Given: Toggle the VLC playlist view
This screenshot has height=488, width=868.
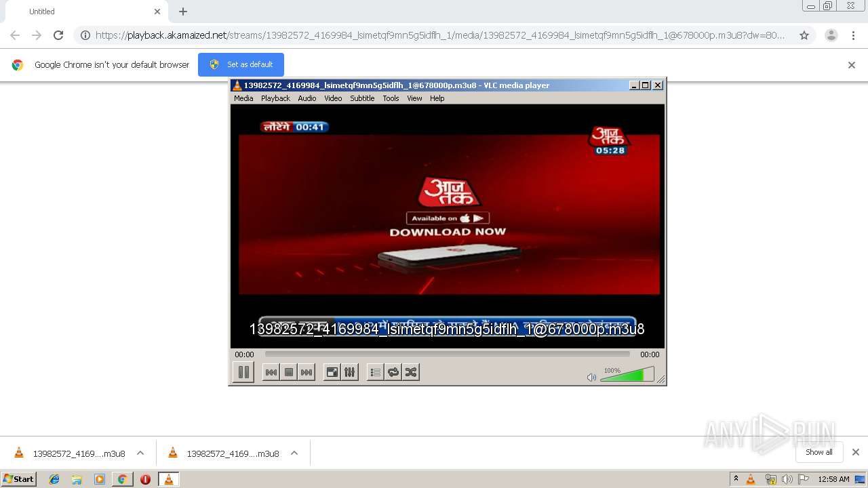Looking at the screenshot, I should (x=375, y=372).
